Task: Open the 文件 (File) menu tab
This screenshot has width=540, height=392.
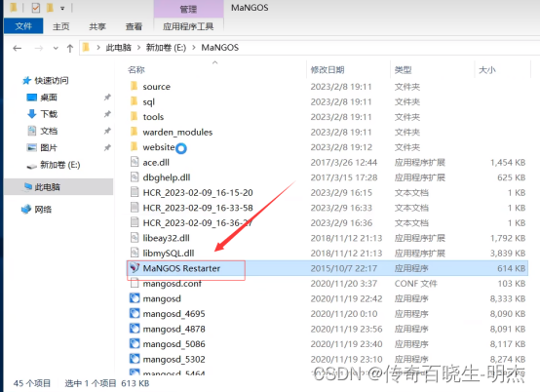Action: (x=23, y=26)
